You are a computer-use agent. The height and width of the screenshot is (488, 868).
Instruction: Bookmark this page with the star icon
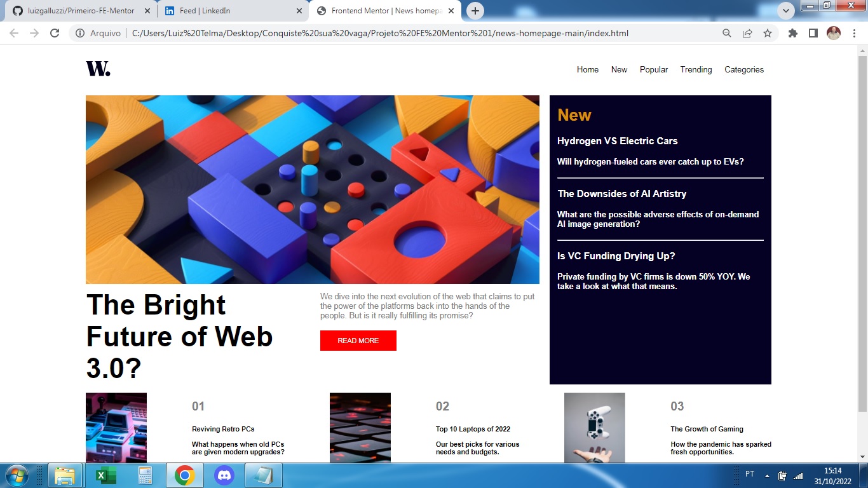click(x=768, y=33)
